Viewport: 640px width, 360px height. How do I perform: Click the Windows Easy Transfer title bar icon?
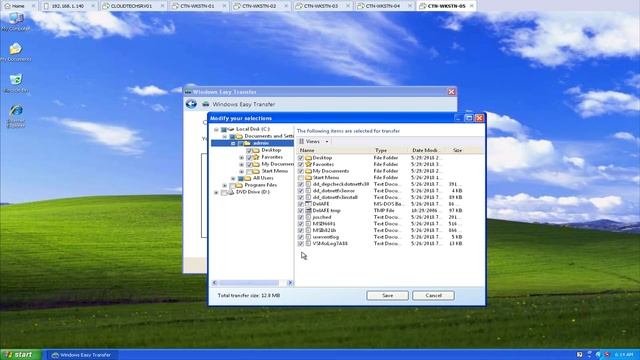[188, 92]
